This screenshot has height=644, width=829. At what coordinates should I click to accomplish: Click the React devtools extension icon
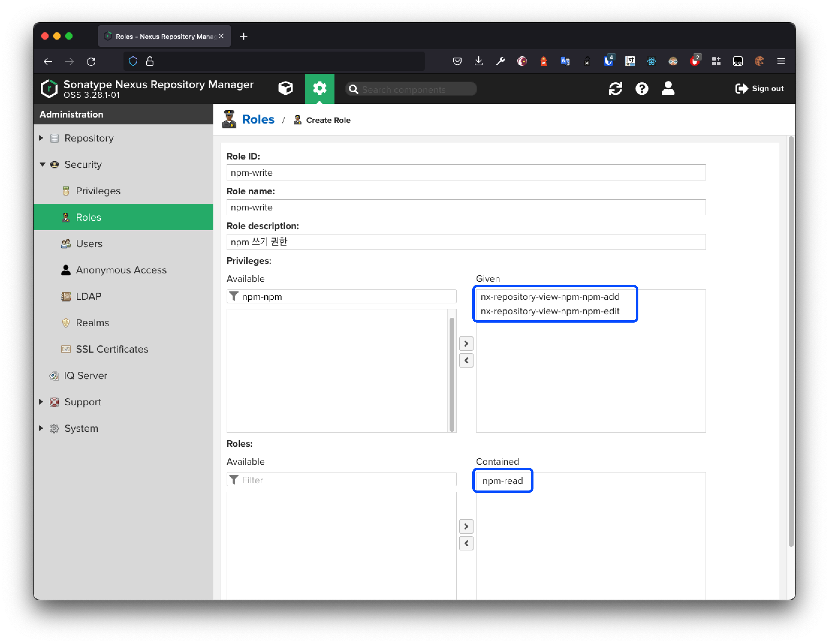pos(651,61)
